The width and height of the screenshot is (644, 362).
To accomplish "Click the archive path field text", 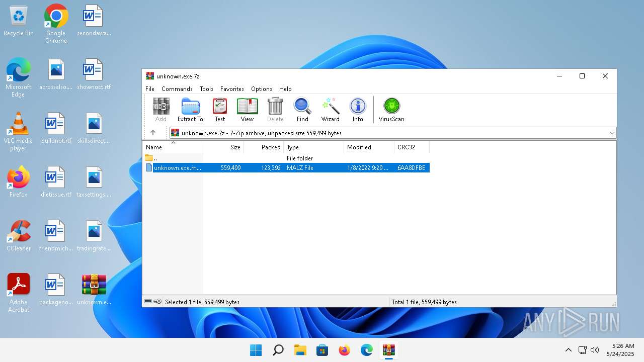I will coord(262,133).
